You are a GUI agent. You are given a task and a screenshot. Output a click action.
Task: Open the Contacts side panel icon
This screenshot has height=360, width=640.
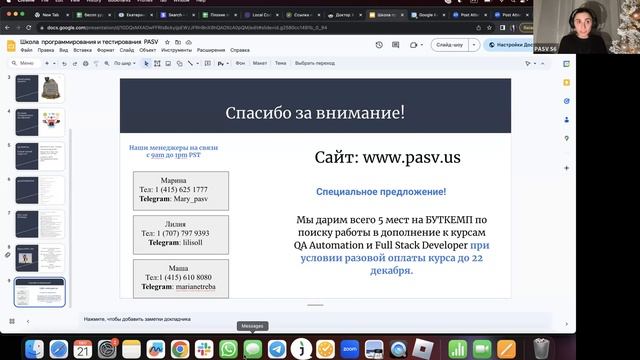click(x=567, y=120)
